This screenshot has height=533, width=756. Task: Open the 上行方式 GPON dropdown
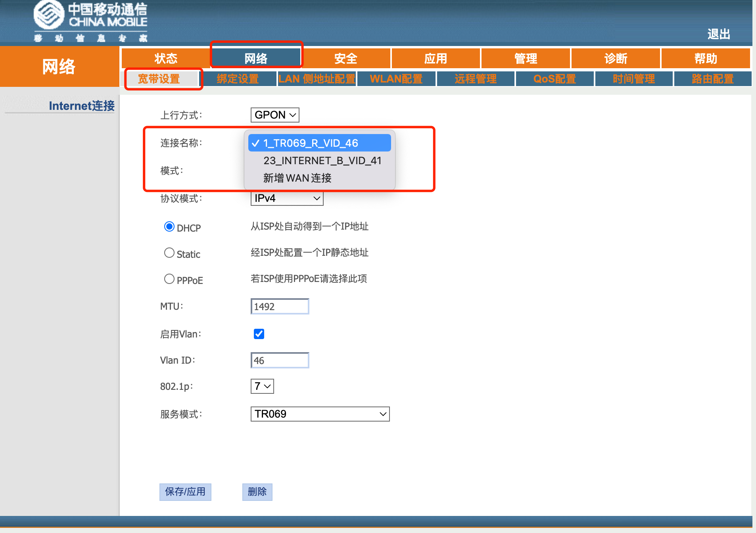[x=275, y=115]
